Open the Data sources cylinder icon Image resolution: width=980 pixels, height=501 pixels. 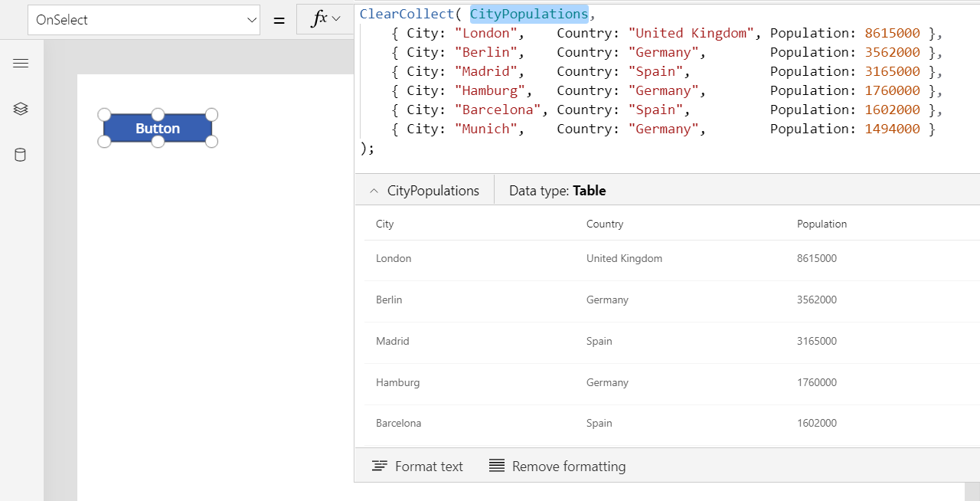click(21, 156)
